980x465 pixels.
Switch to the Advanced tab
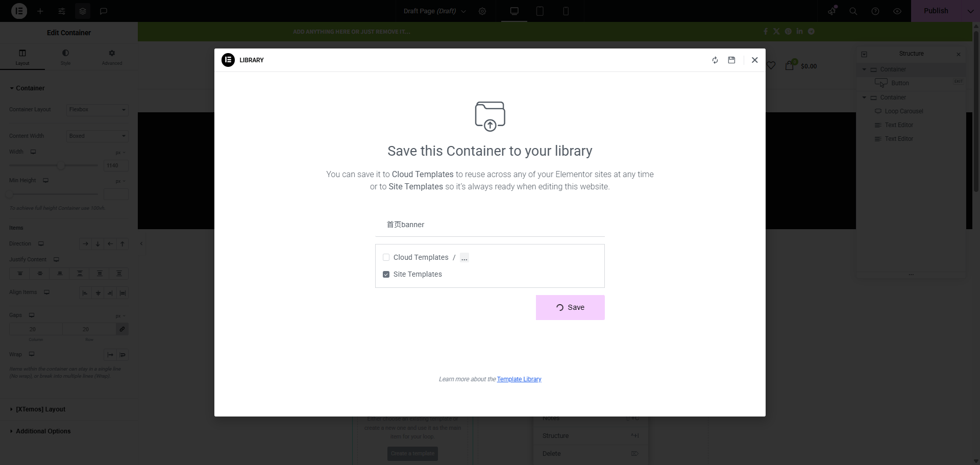[112, 57]
